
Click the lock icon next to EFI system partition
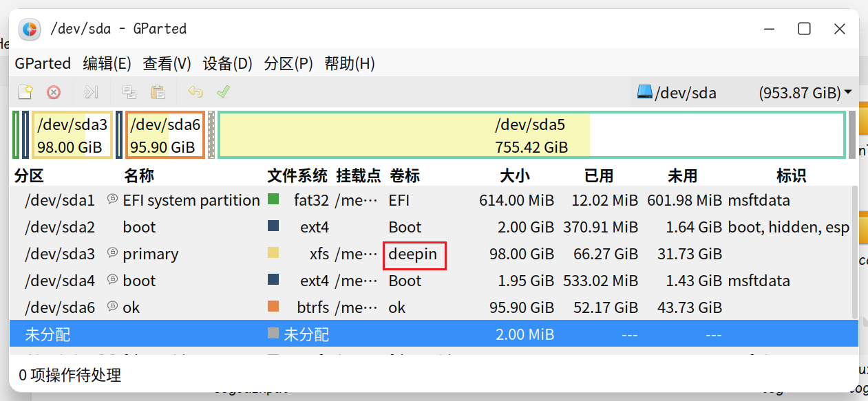click(112, 199)
